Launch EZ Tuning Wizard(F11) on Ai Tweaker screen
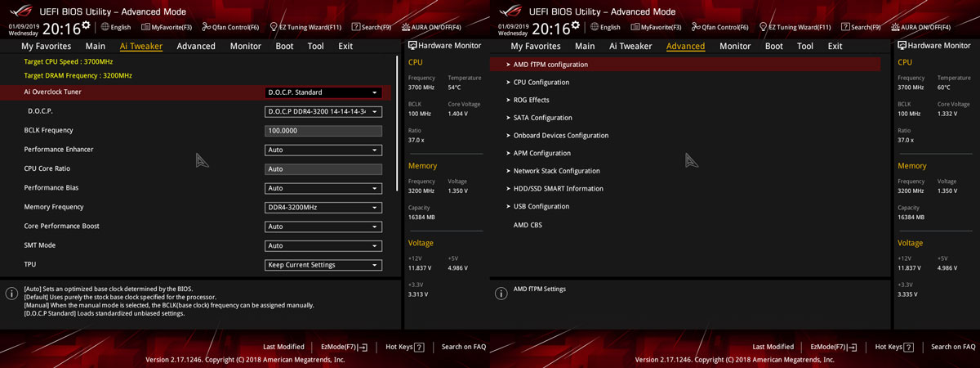The image size is (980, 368). tap(305, 27)
